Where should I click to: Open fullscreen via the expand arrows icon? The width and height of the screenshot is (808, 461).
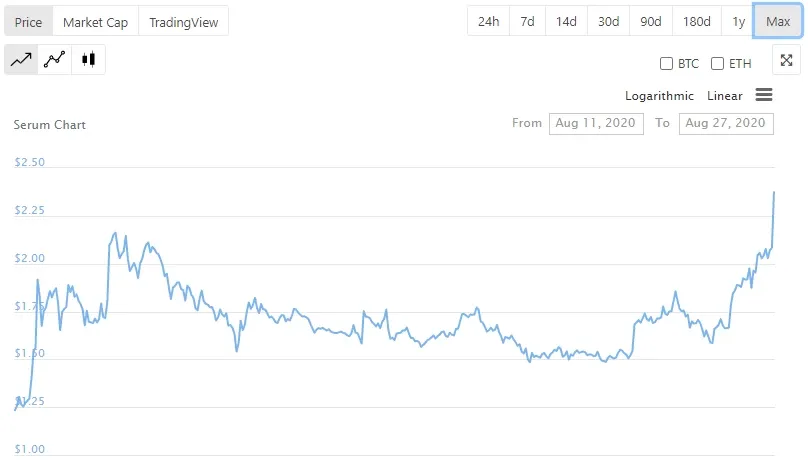pyautogui.click(x=786, y=60)
